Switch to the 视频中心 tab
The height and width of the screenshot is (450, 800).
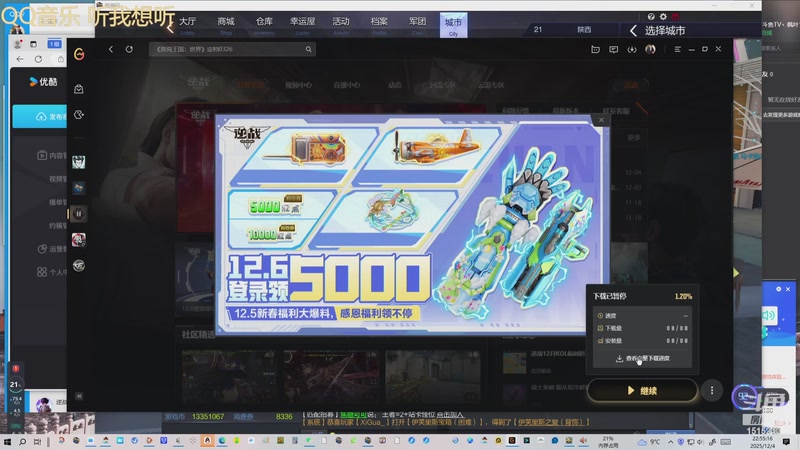click(298, 85)
